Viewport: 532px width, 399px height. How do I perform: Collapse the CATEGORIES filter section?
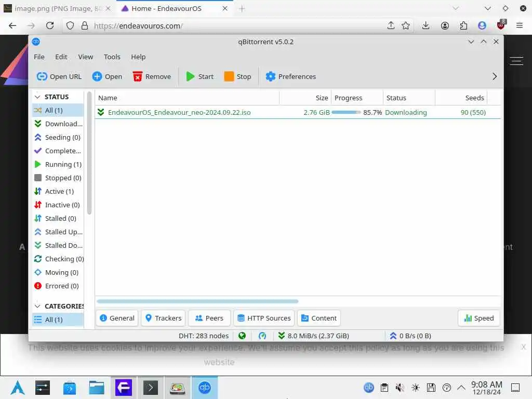tap(37, 306)
